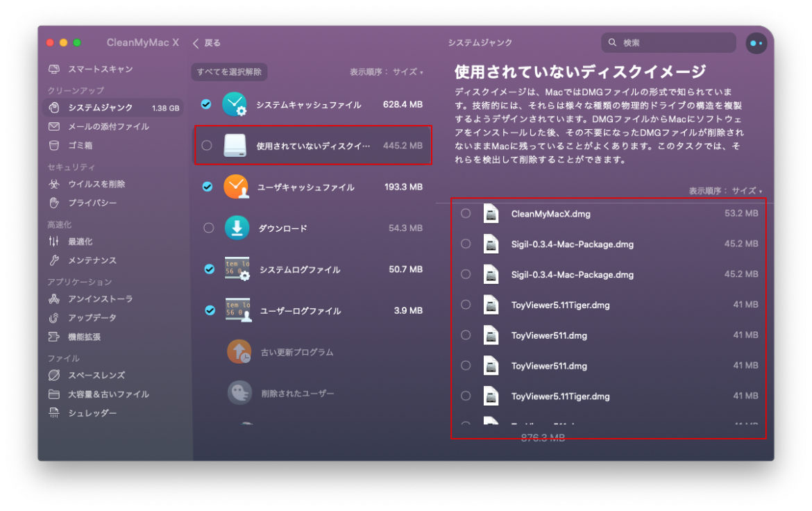Screen dimensions: 812x511
Task: Select the CleanMyMacX.dmg radio button
Action: tap(466, 214)
